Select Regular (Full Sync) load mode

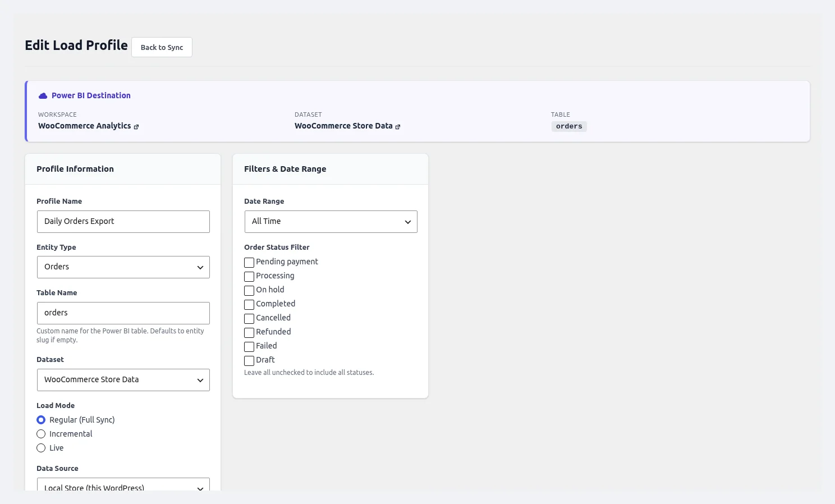41,420
